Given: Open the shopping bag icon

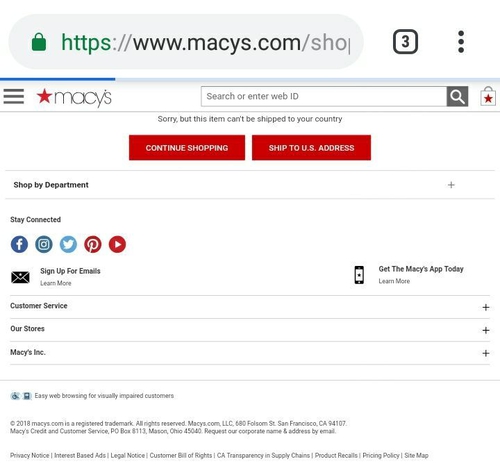Looking at the screenshot, I should click(488, 96).
